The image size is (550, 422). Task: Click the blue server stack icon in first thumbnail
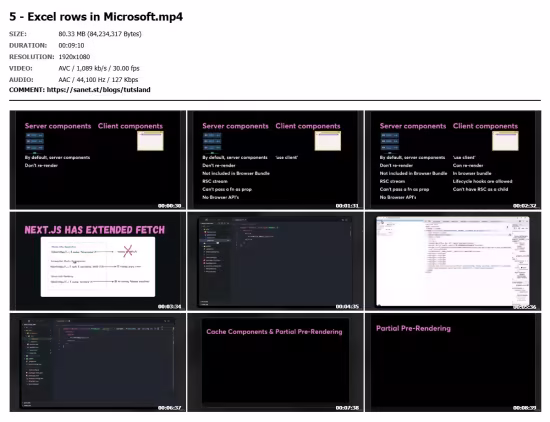click(x=35, y=142)
